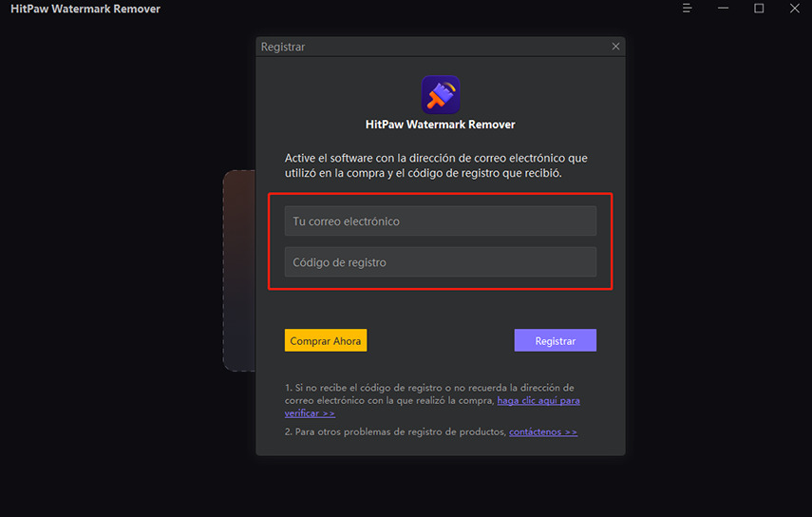The width and height of the screenshot is (812, 517).
Task: Click the Registrar dialog title text
Action: pos(283,47)
